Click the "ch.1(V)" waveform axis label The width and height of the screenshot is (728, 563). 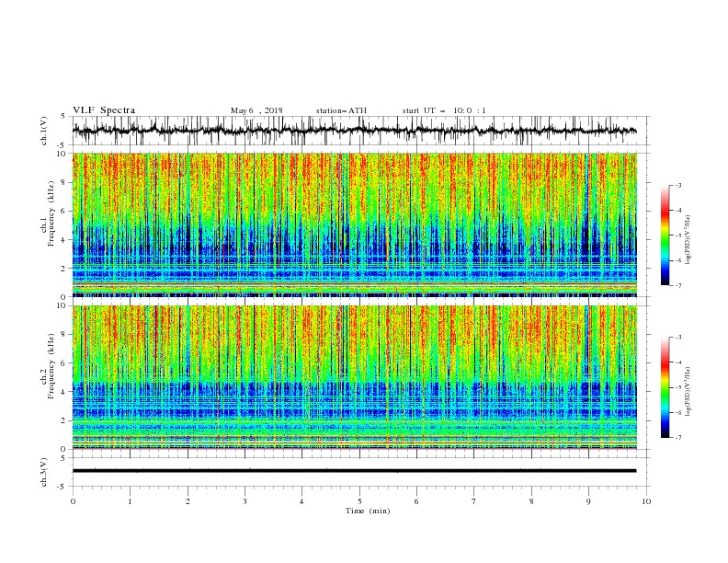pos(44,131)
